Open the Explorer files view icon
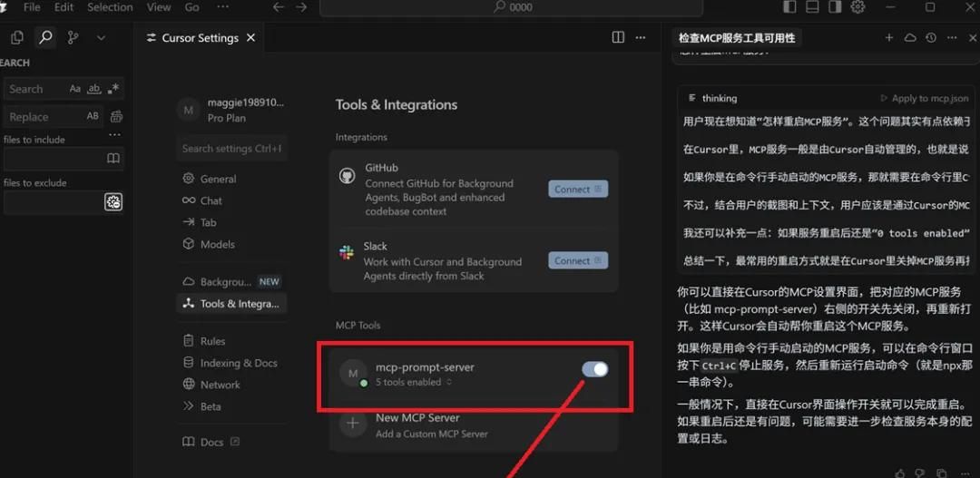 [17, 37]
